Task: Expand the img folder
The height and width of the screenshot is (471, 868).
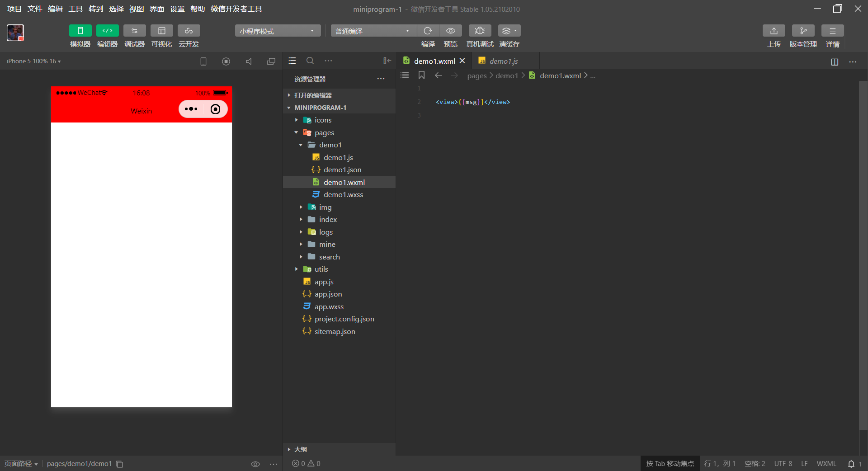Action: (339, 207)
